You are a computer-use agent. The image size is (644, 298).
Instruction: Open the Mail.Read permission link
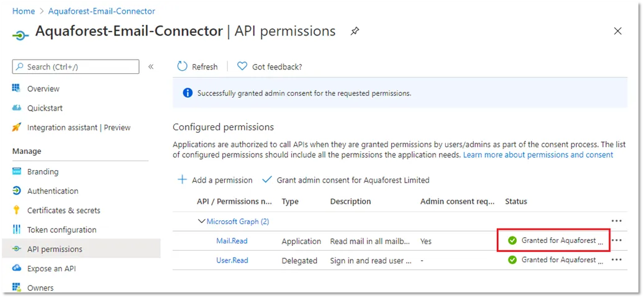pos(232,241)
